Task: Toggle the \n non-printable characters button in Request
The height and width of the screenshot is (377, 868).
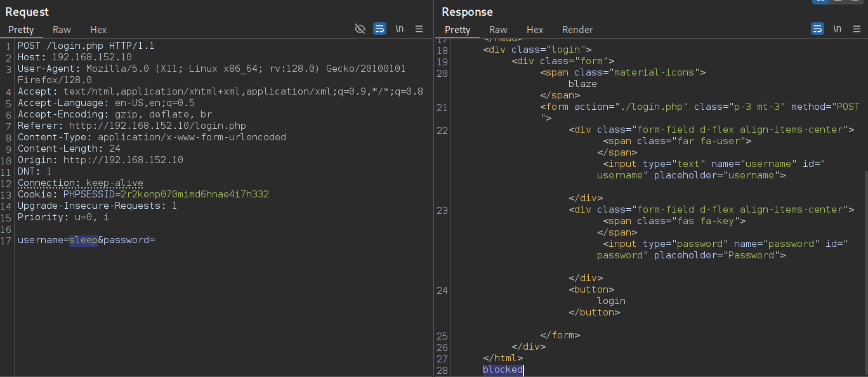Action: (x=400, y=29)
